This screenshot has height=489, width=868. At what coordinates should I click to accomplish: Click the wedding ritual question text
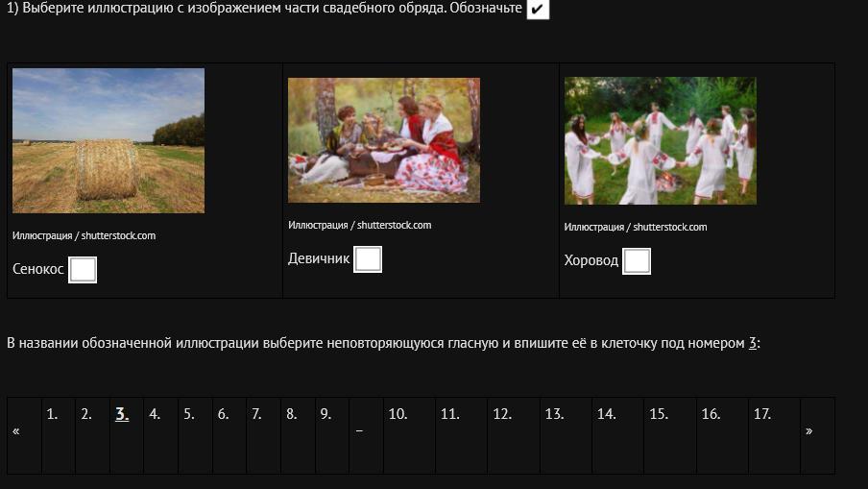coord(265,9)
